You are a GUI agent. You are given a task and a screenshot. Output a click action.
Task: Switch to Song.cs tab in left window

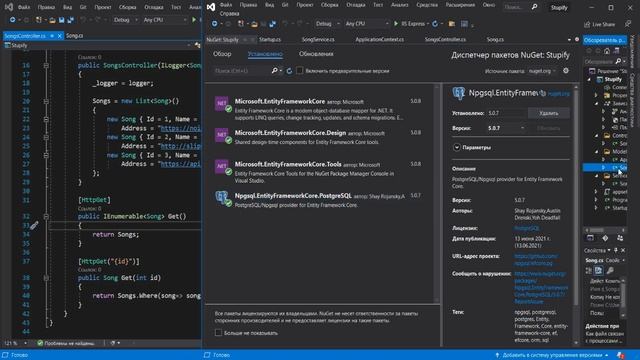74,36
